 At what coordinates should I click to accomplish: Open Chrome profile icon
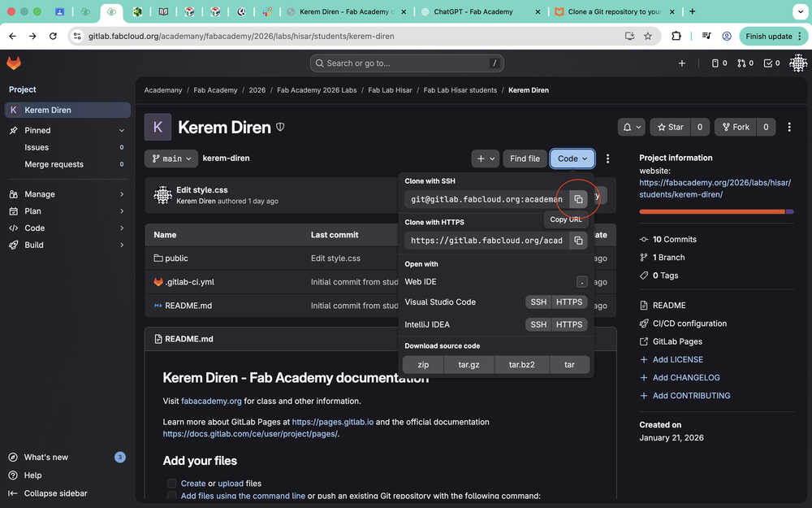[727, 37]
